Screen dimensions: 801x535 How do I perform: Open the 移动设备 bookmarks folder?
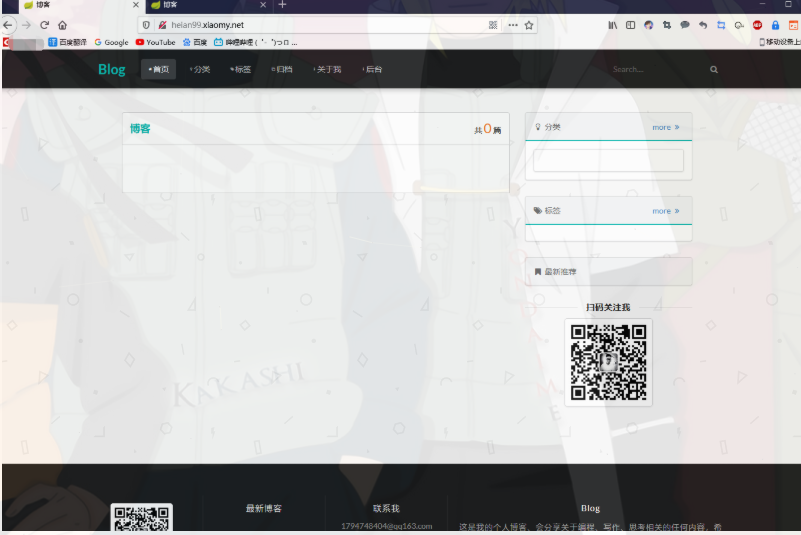780,42
